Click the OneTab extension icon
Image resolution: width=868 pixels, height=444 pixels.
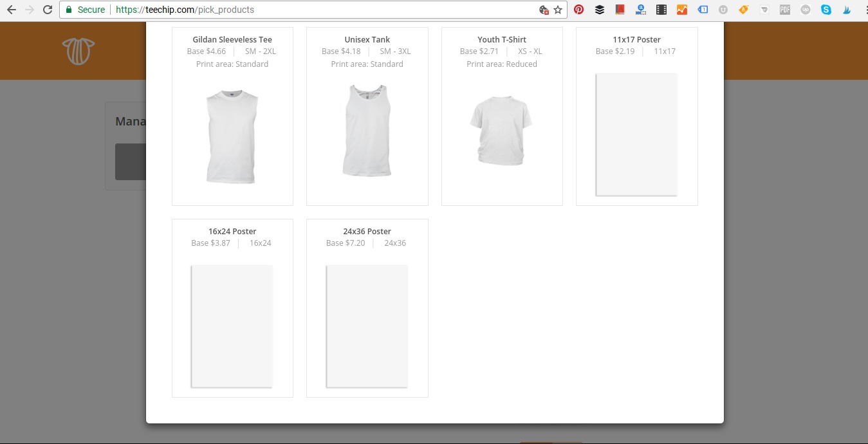[702, 10]
